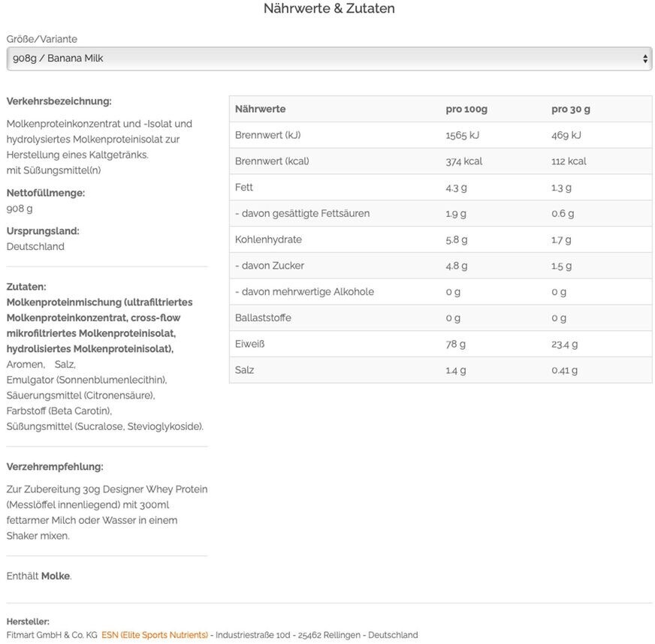Click the '- davon Zucker' row label

270,266
